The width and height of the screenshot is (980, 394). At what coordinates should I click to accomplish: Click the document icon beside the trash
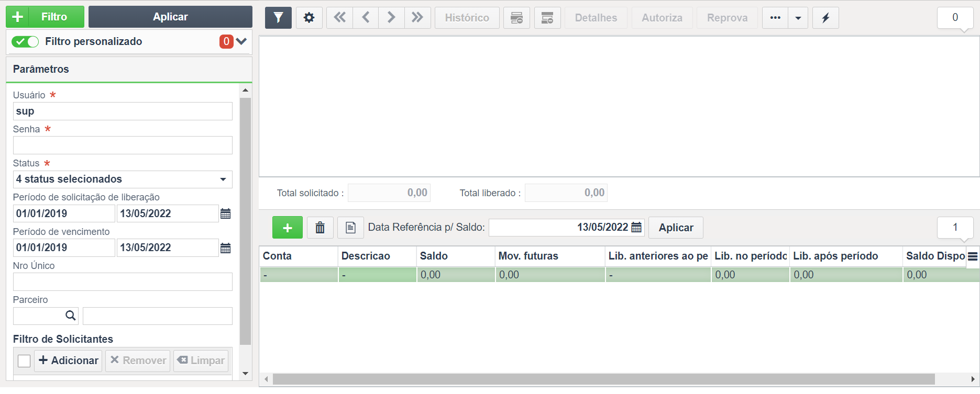pos(350,228)
